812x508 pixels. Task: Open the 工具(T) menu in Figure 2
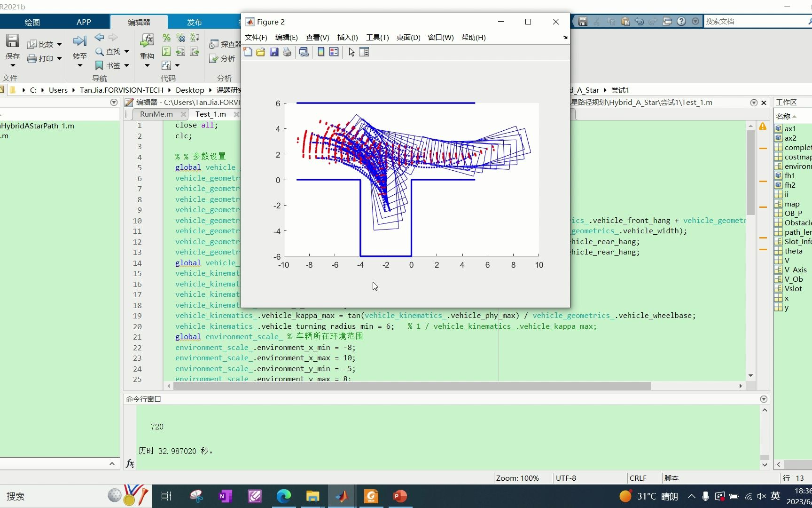(377, 38)
